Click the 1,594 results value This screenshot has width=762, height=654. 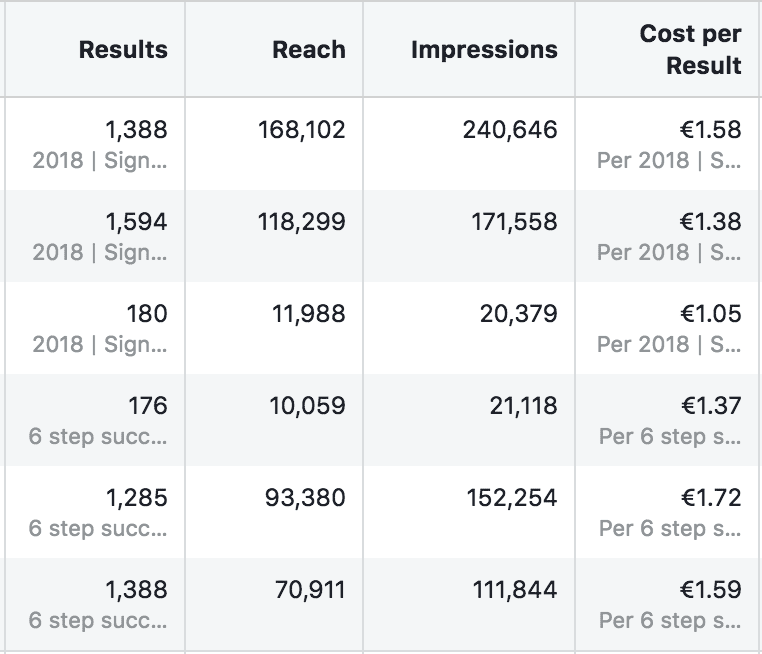[136, 222]
